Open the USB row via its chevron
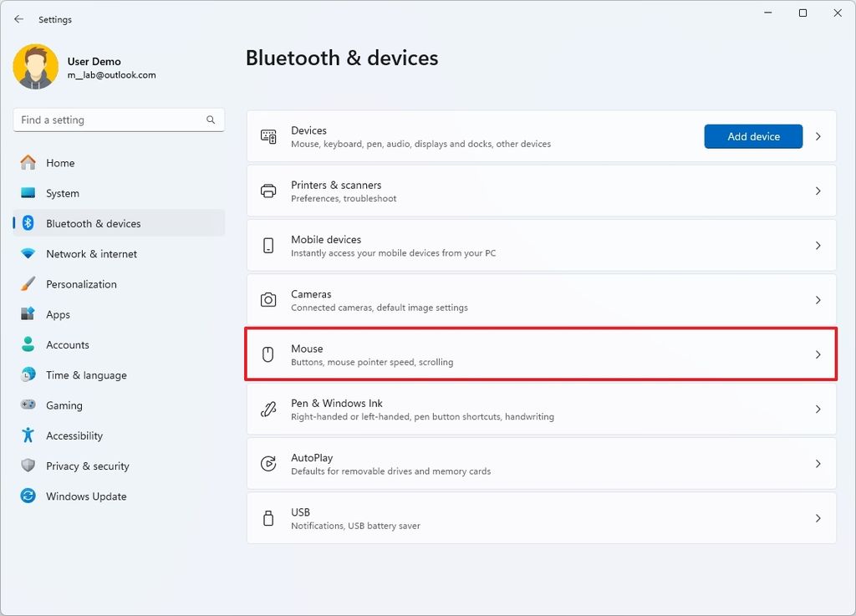Screen dimensions: 856x616 click(818, 517)
